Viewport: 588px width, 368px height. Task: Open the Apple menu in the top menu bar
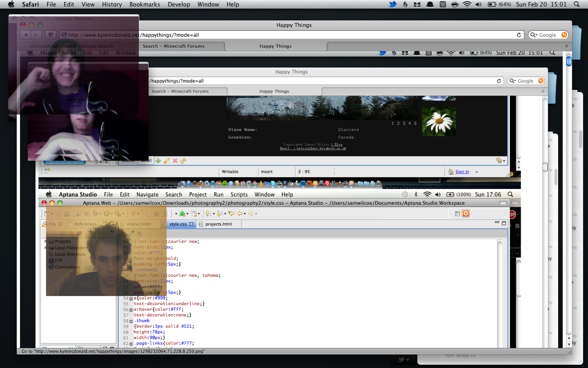point(11,4)
